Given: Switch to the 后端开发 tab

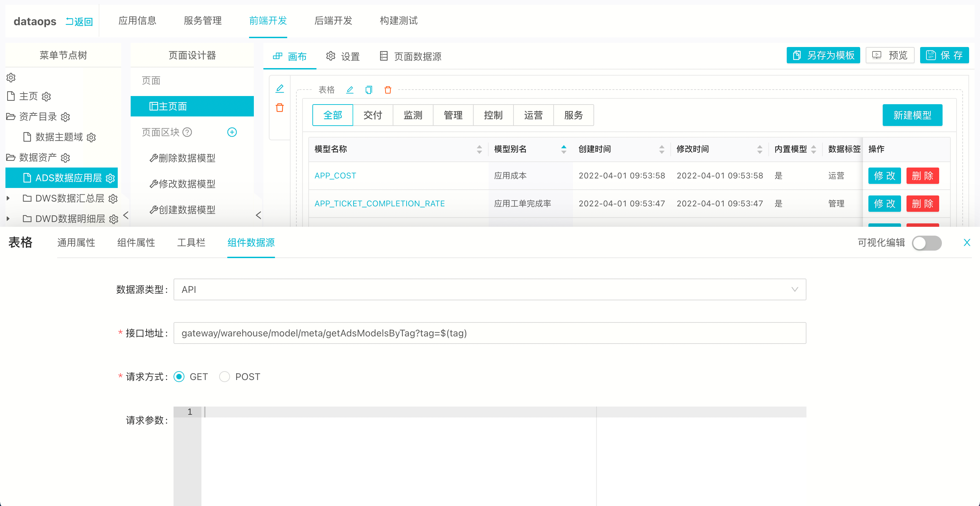Looking at the screenshot, I should (333, 21).
